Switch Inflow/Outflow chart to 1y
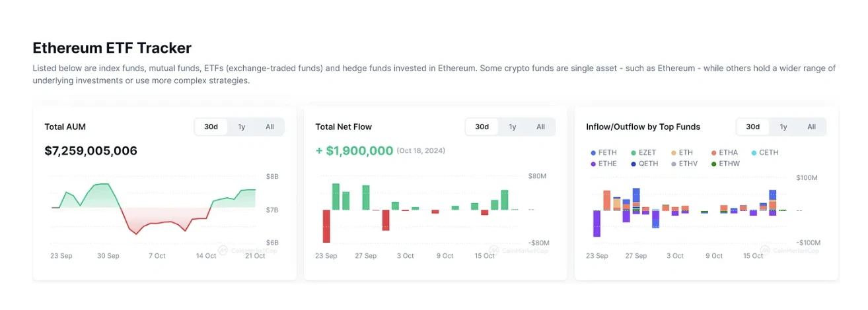This screenshot has width=868, height=310. point(783,127)
